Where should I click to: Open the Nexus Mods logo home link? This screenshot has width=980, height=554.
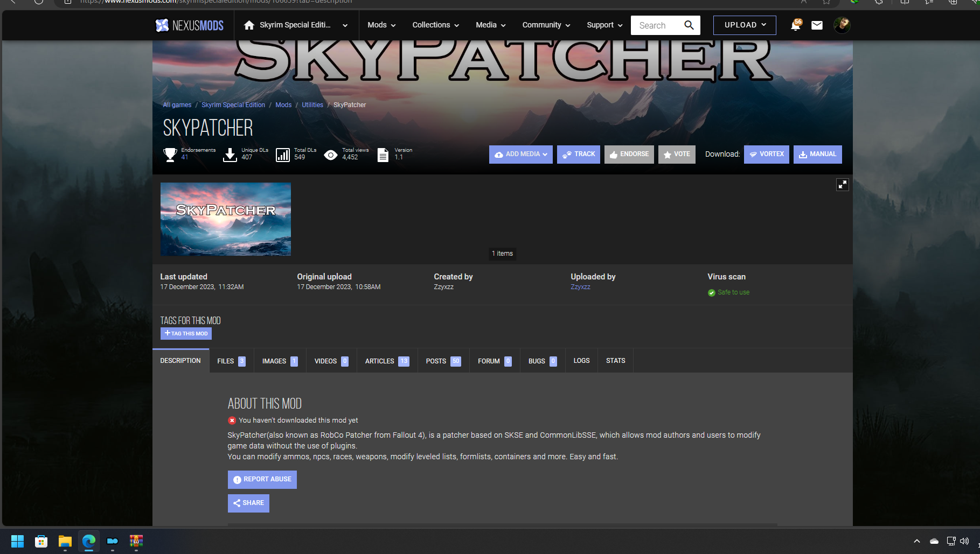tap(189, 25)
